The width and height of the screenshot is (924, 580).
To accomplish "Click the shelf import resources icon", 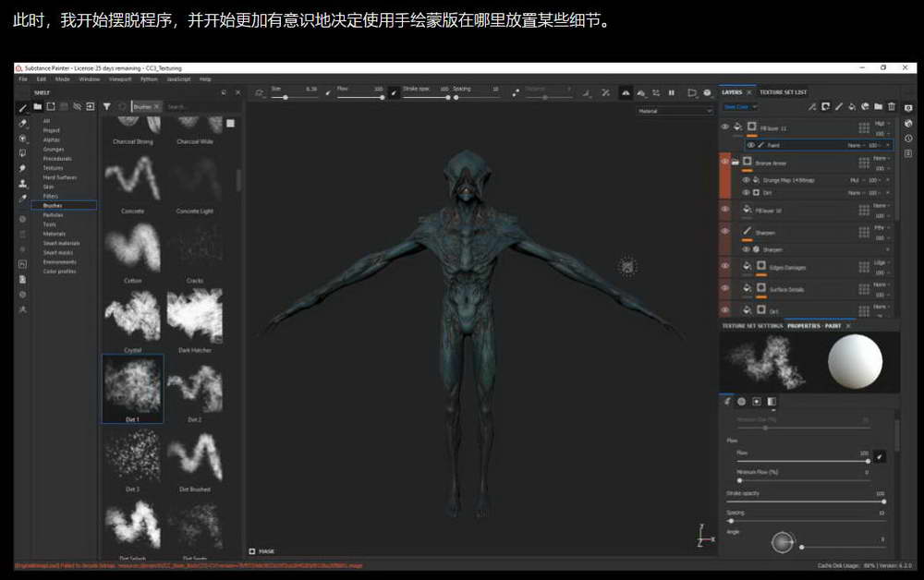I will (x=91, y=106).
